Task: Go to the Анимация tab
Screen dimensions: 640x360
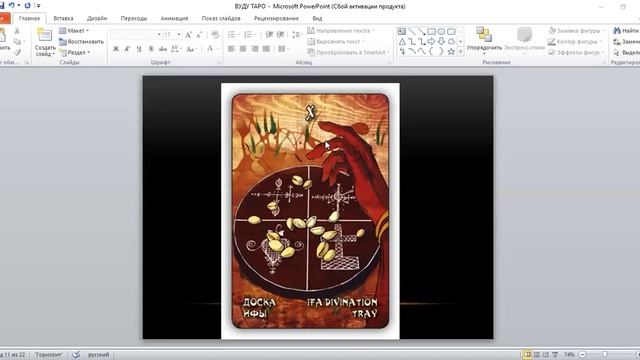Action: (x=174, y=18)
